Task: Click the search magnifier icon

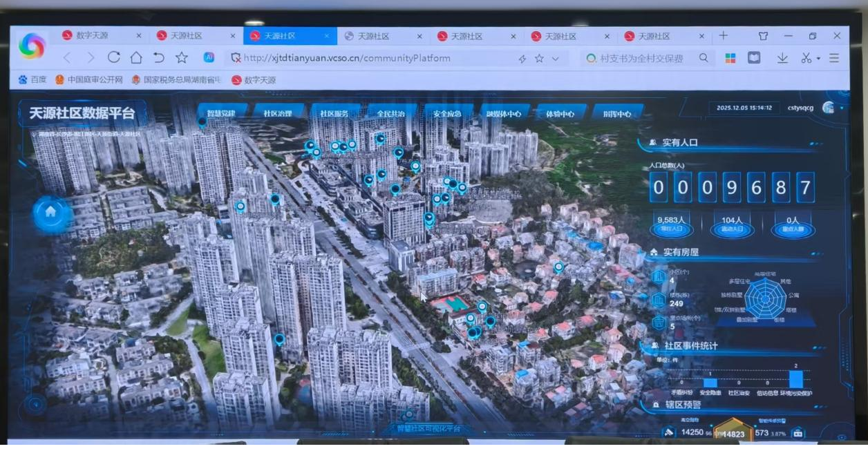Action: coord(704,58)
